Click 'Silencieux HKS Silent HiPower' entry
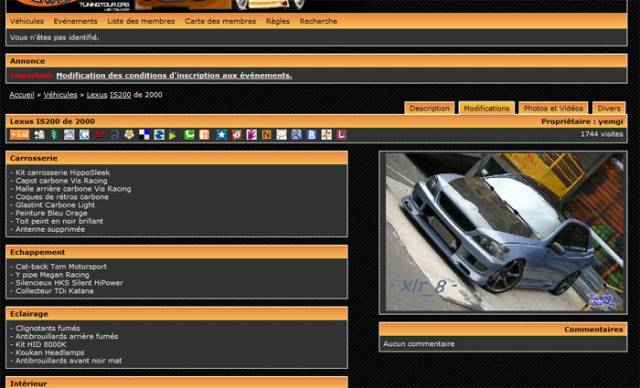 [67, 283]
